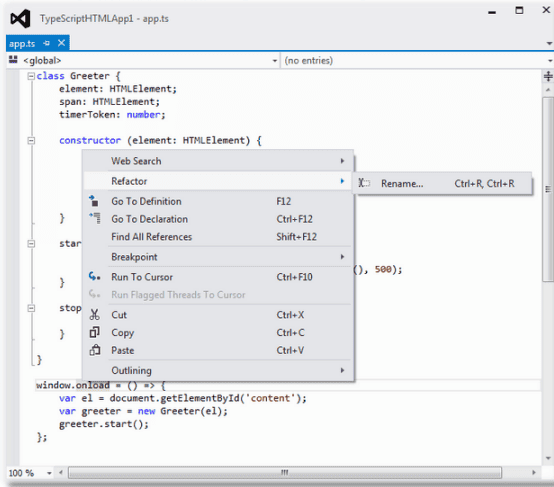Click the vertical scrollbar up arrow
Image resolution: width=554 pixels, height=487 pixels.
click(548, 90)
